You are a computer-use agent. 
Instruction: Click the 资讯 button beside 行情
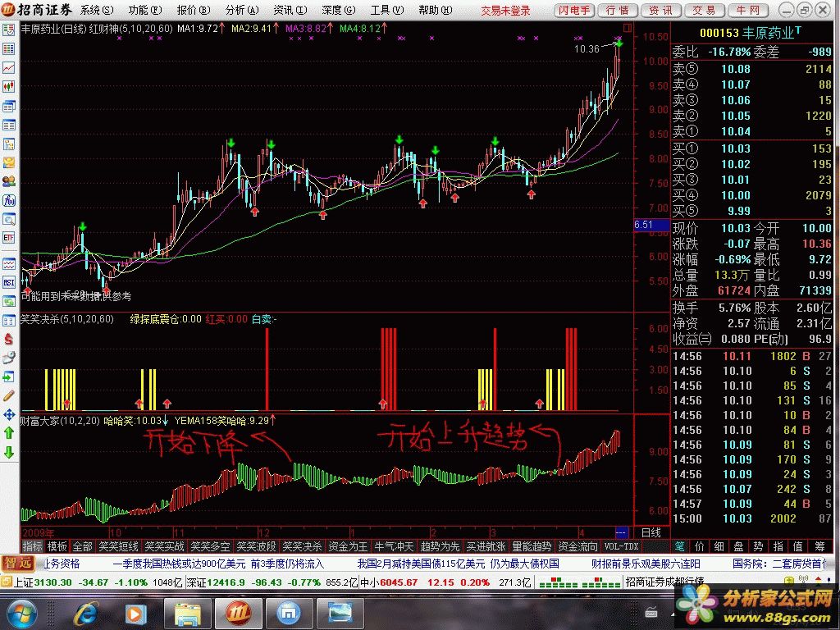[660, 10]
